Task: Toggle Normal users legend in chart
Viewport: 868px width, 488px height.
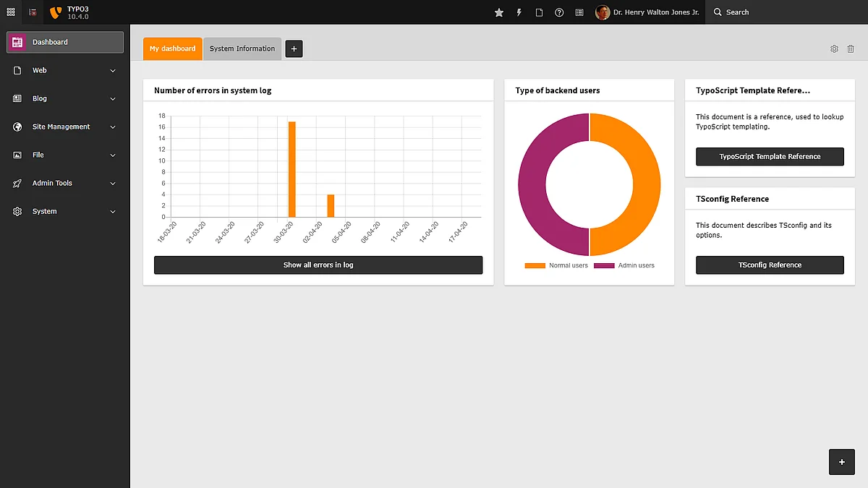Action: pyautogui.click(x=556, y=265)
